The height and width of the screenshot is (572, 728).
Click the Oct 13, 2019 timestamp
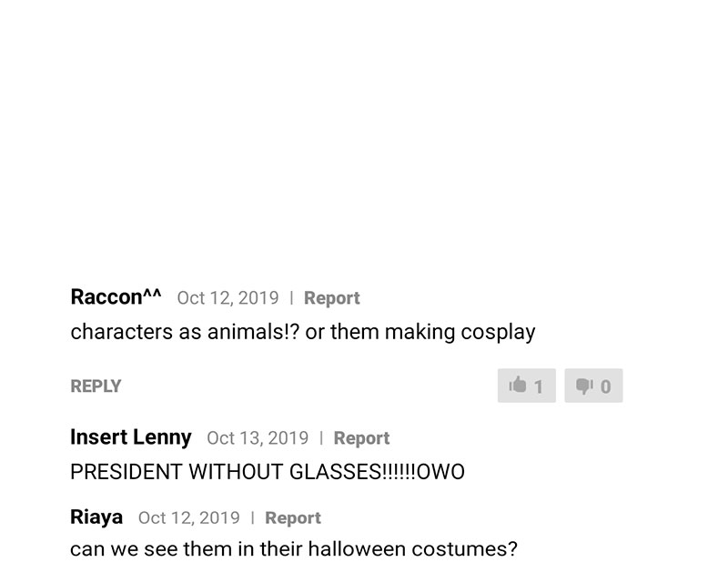tap(258, 438)
